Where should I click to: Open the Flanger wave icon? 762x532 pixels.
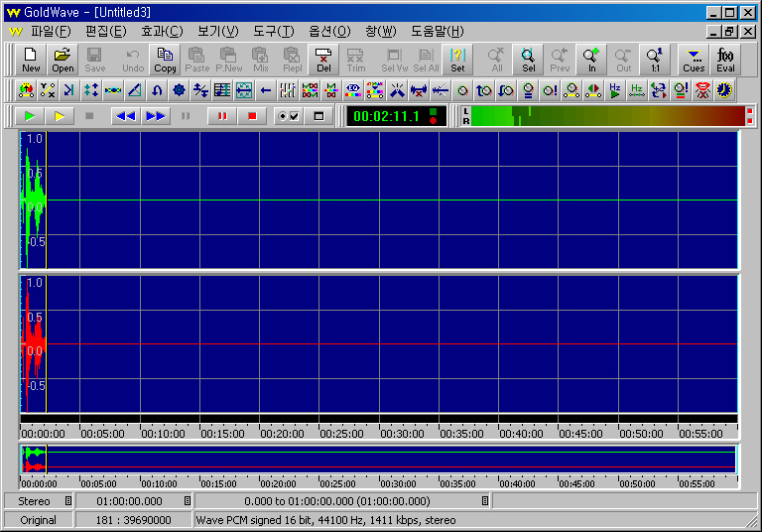113,90
